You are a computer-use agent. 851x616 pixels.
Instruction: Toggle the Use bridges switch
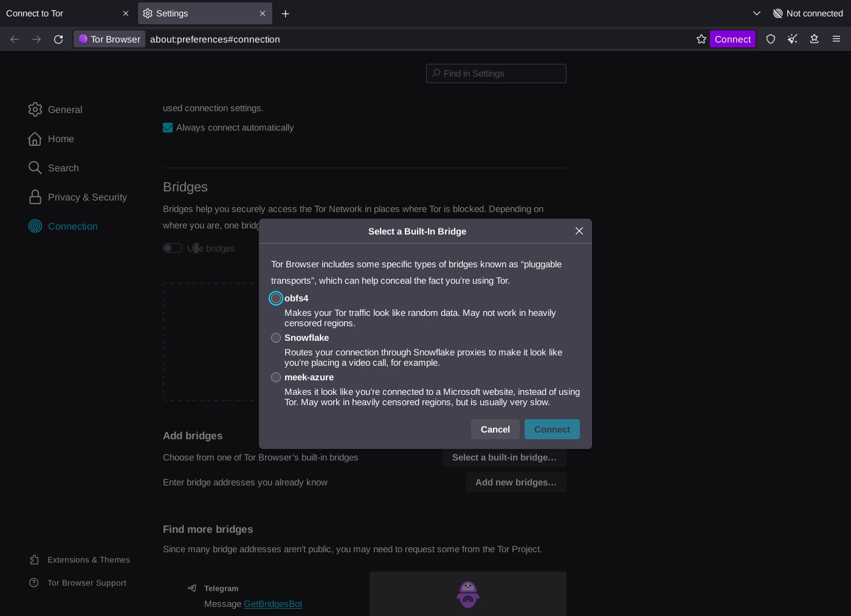click(173, 248)
